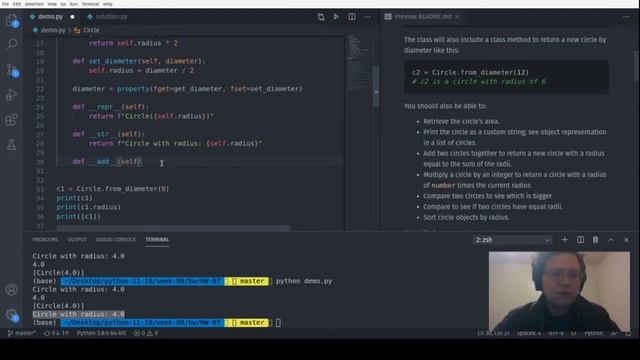Select Python 3.8 interpreter in status bar
The height and width of the screenshot is (360, 640).
click(101, 333)
